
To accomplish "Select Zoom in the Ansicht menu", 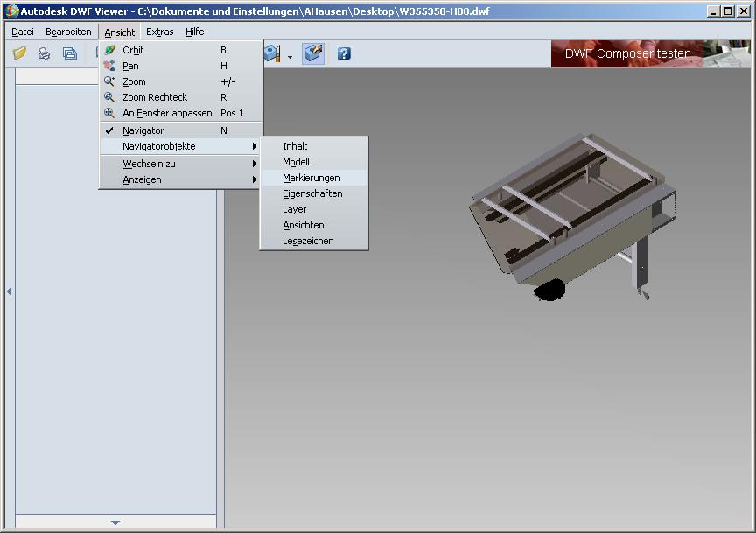I will tap(181, 81).
